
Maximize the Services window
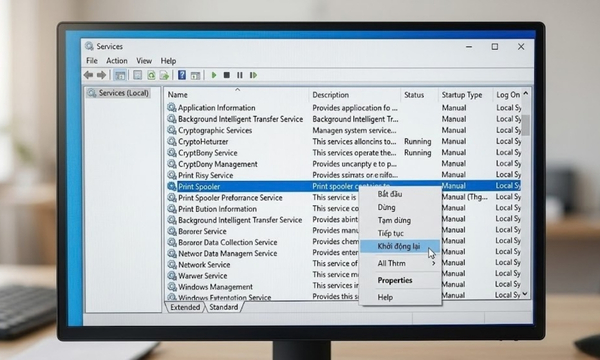(495, 46)
